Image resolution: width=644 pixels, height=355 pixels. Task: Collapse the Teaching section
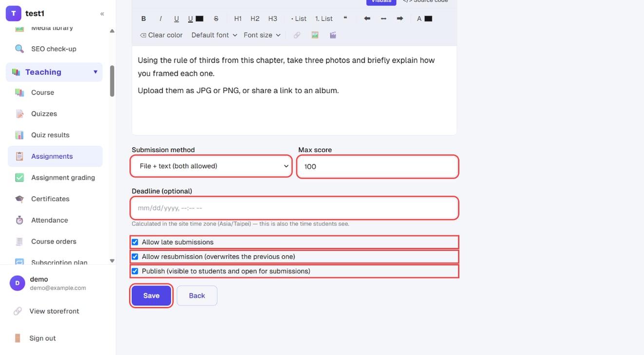point(55,72)
